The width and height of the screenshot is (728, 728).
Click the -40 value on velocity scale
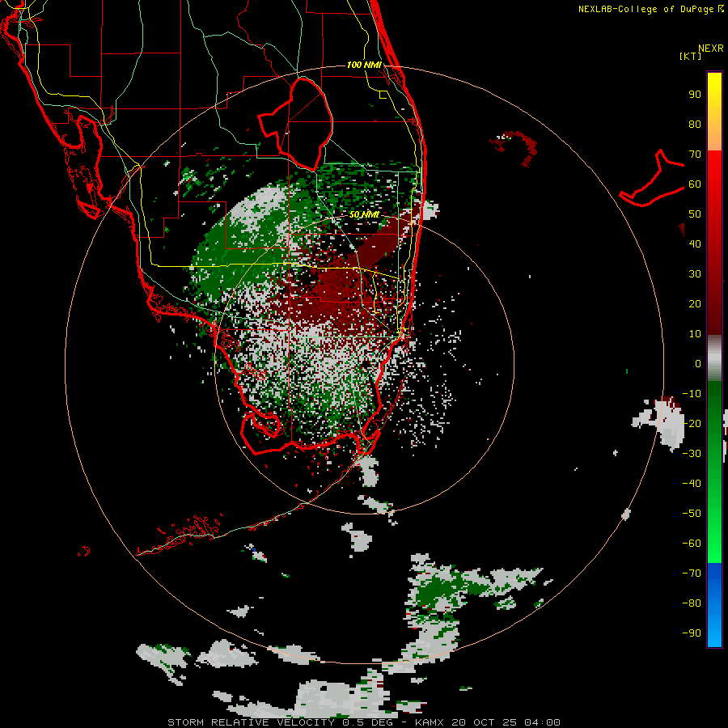692,484
